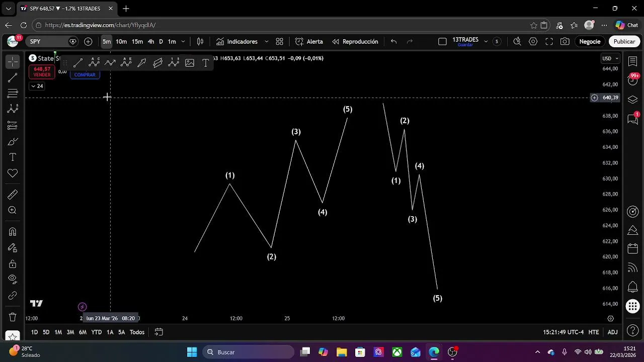This screenshot has height=362, width=644.
Task: Choose the parallel channel tool in favorites bar
Action: pyautogui.click(x=158, y=63)
